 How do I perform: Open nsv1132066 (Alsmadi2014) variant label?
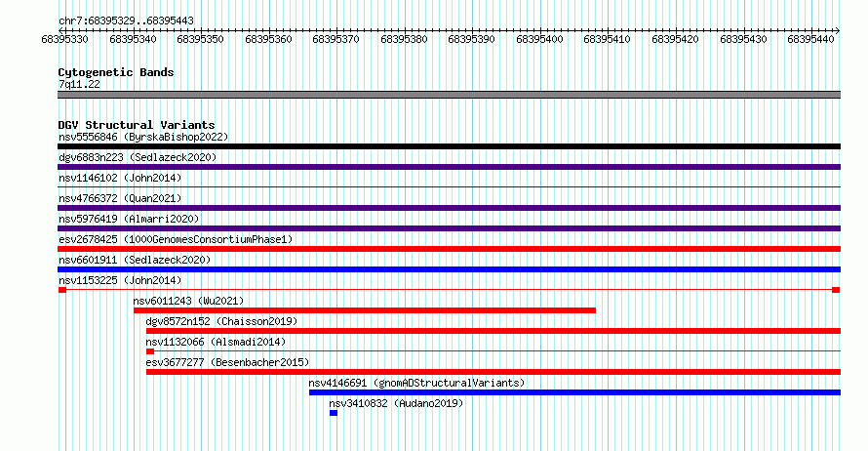coord(216,342)
